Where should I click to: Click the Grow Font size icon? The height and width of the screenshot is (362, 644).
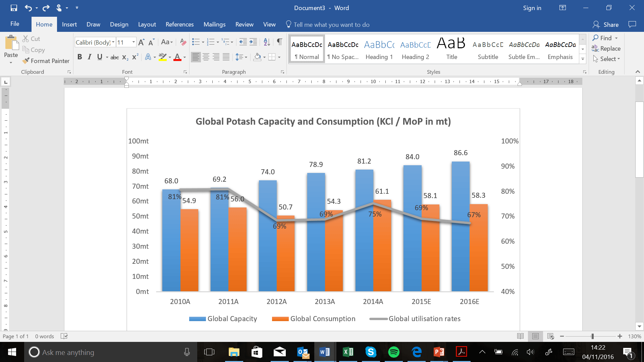click(141, 42)
